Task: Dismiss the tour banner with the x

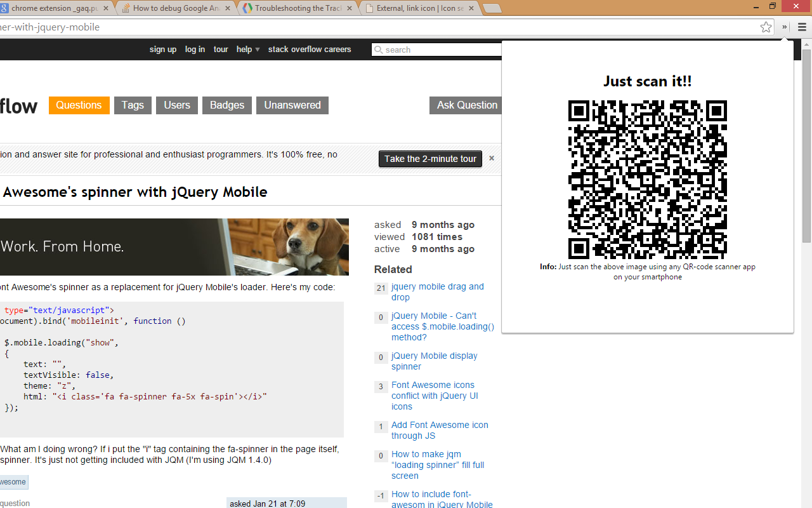Action: tap(492, 159)
